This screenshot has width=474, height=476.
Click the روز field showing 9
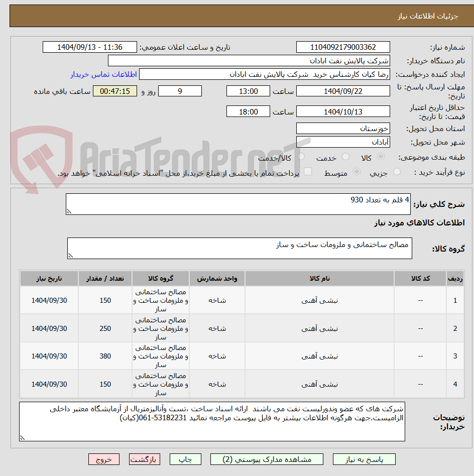(180, 91)
